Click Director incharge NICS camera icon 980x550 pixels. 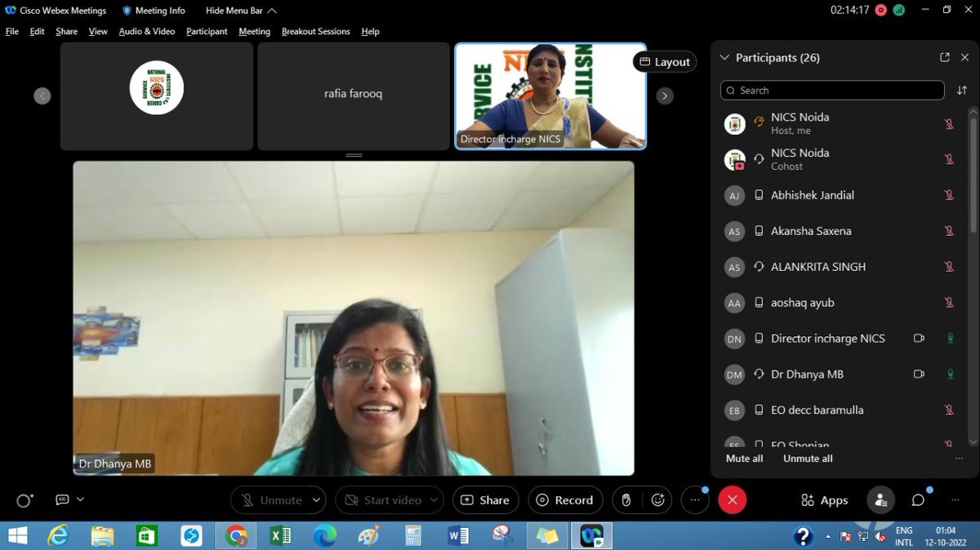coord(919,339)
